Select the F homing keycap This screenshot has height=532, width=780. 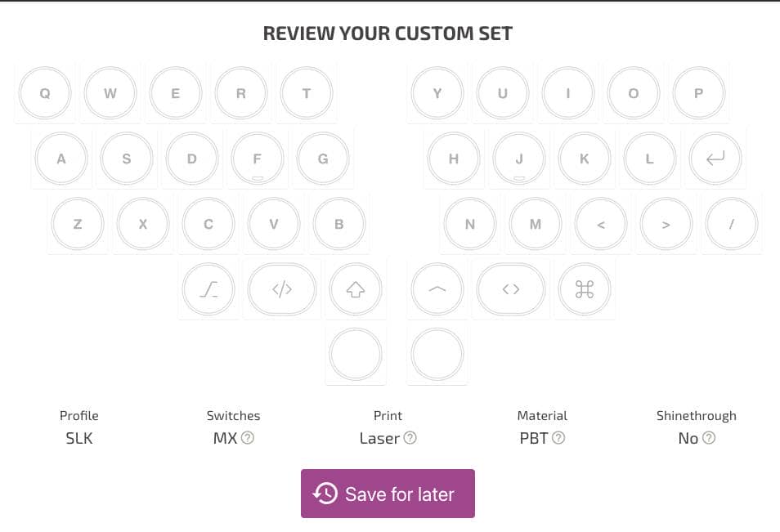258,159
